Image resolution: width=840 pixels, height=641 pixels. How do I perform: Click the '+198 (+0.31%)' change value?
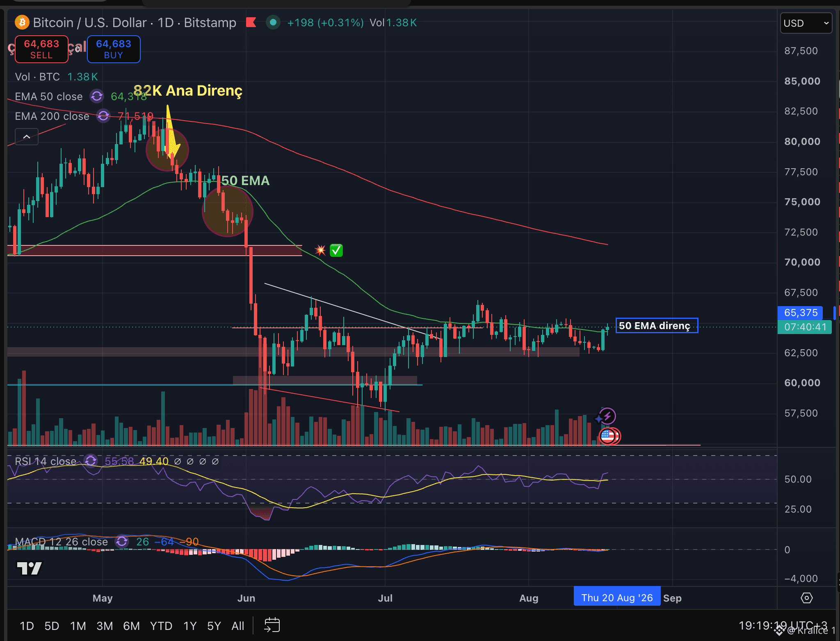[x=325, y=23]
